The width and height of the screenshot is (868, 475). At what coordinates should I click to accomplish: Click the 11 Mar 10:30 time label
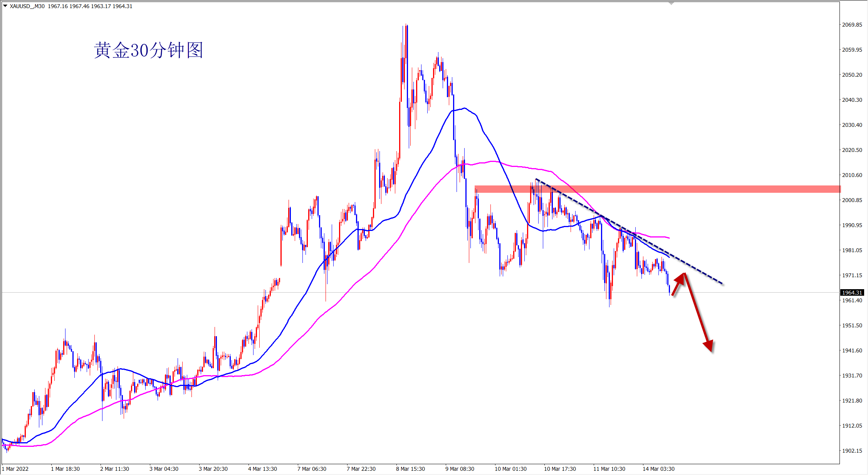pos(609,469)
